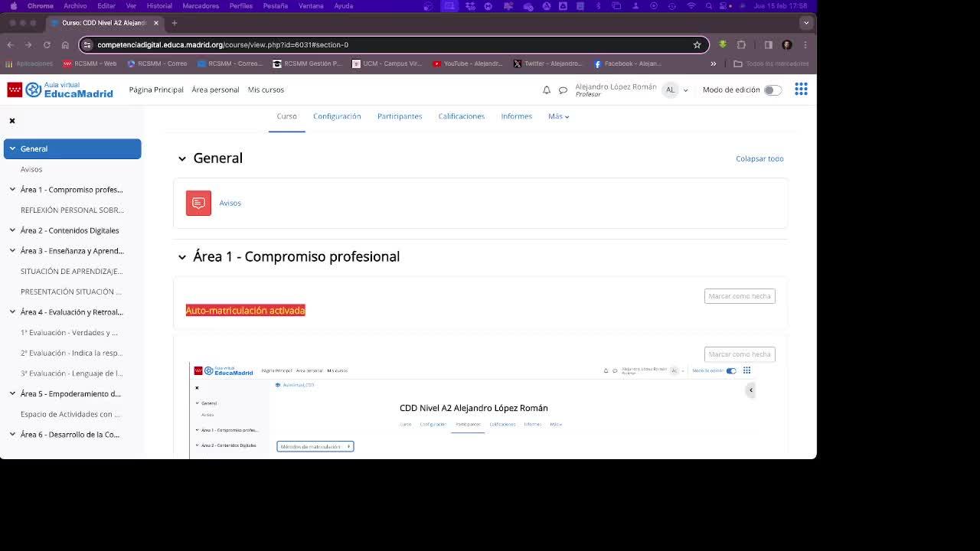Switch to the Calificaciones tab

(461, 116)
